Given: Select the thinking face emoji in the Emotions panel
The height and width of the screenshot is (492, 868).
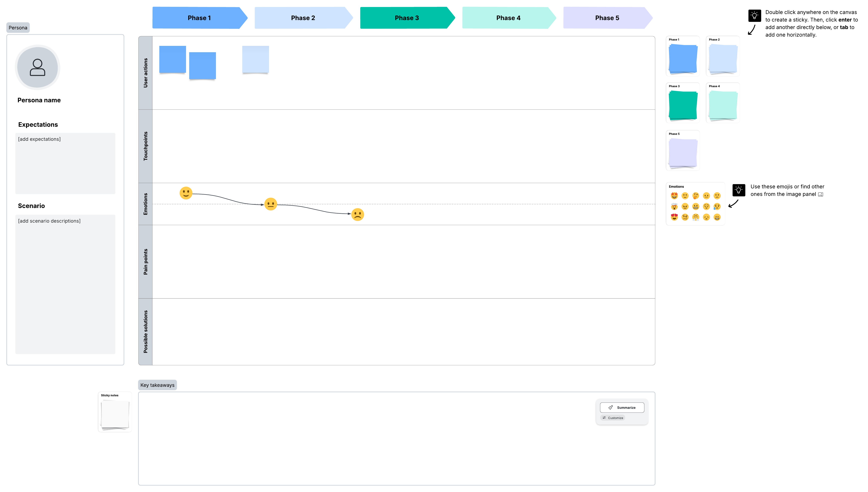Looking at the screenshot, I should [x=696, y=196].
